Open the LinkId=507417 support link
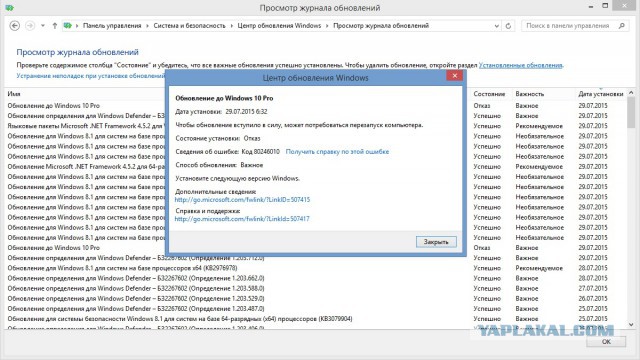 click(x=242, y=219)
